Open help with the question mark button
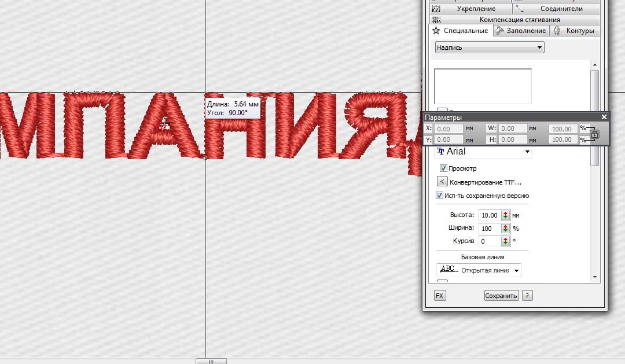625x364 pixels. tap(527, 296)
